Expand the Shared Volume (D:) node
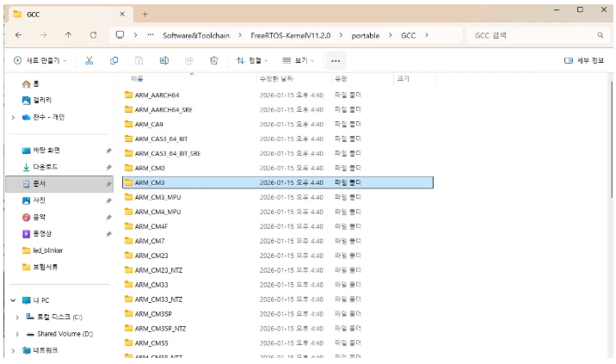The image size is (616, 364). [17, 334]
